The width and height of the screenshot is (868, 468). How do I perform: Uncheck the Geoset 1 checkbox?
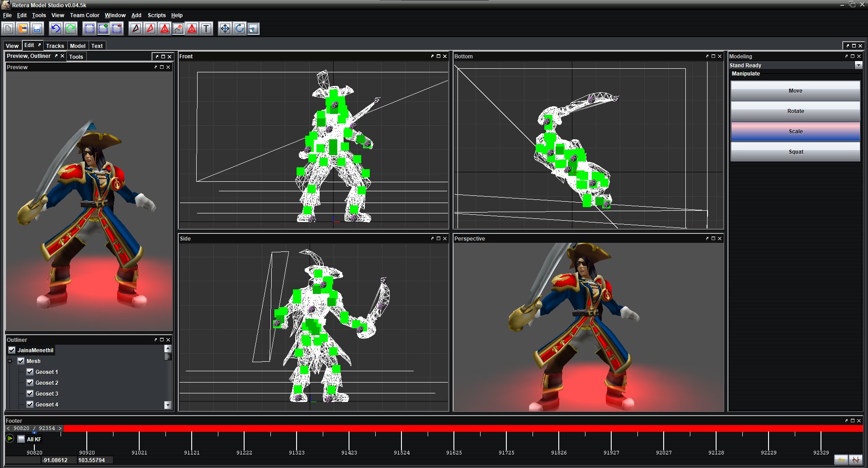tap(30, 372)
